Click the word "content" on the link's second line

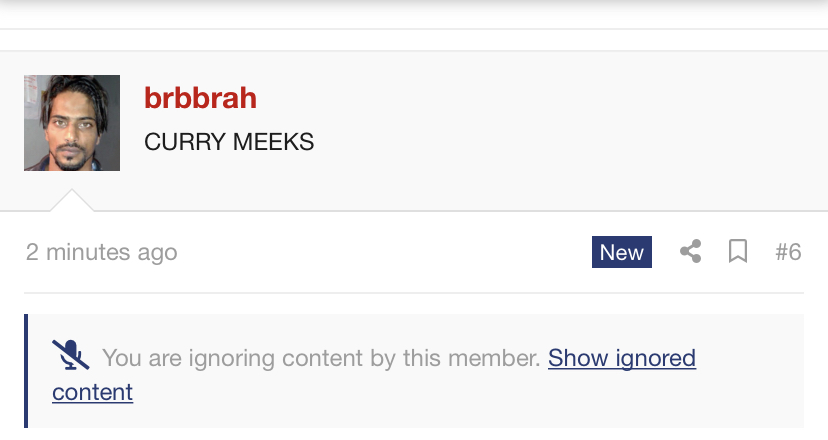(92, 392)
